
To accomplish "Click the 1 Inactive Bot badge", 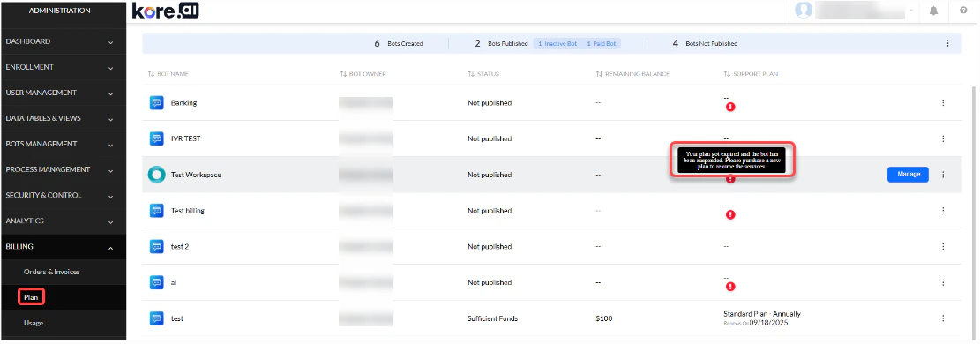I will pos(557,44).
